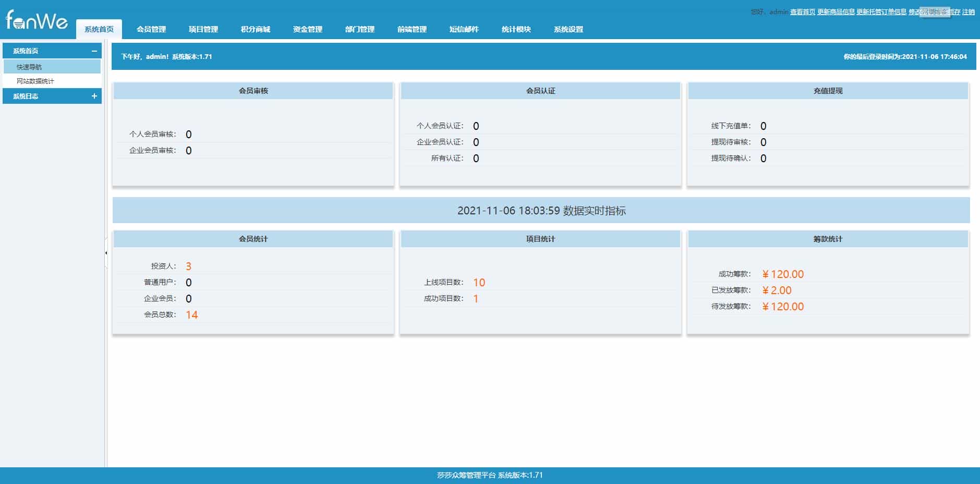980x484 pixels.
Task: Open the 系统设置 tab
Action: [x=568, y=29]
